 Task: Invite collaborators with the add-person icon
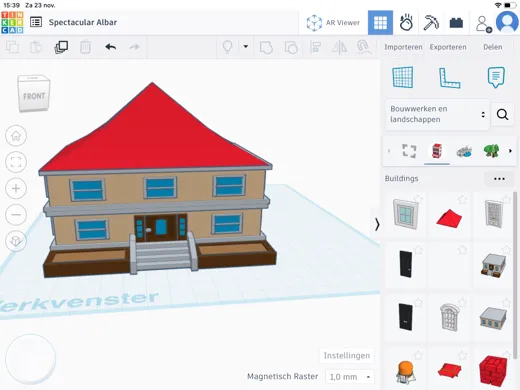[x=483, y=24]
